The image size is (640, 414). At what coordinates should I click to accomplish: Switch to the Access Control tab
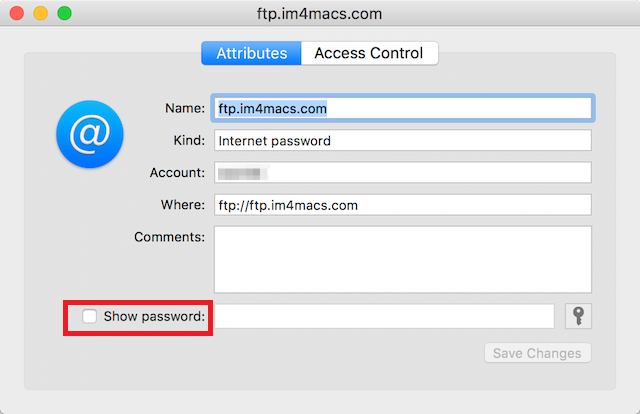pyautogui.click(x=369, y=53)
